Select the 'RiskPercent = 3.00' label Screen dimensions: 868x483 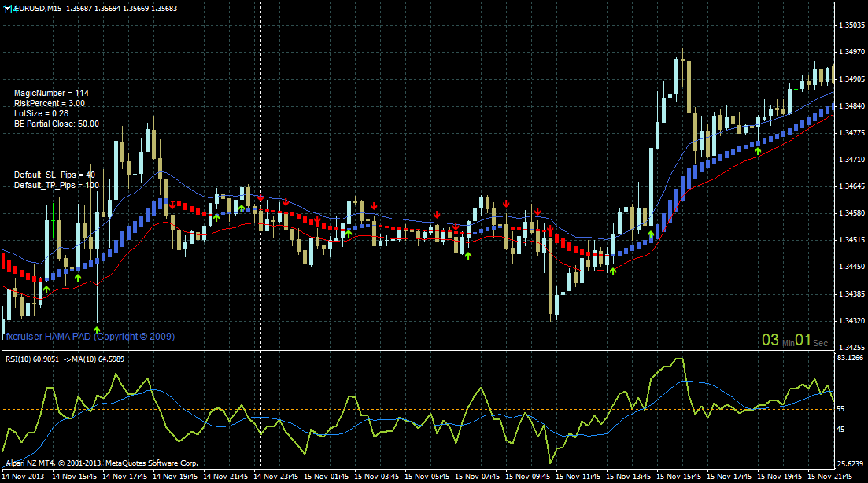pos(50,104)
